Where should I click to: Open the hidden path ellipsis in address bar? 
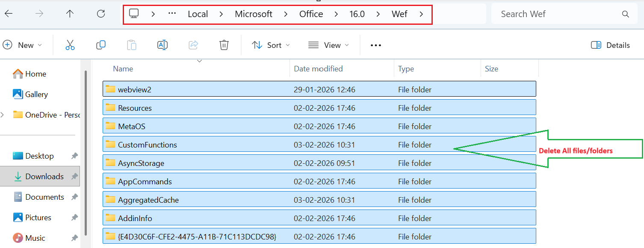tap(172, 14)
